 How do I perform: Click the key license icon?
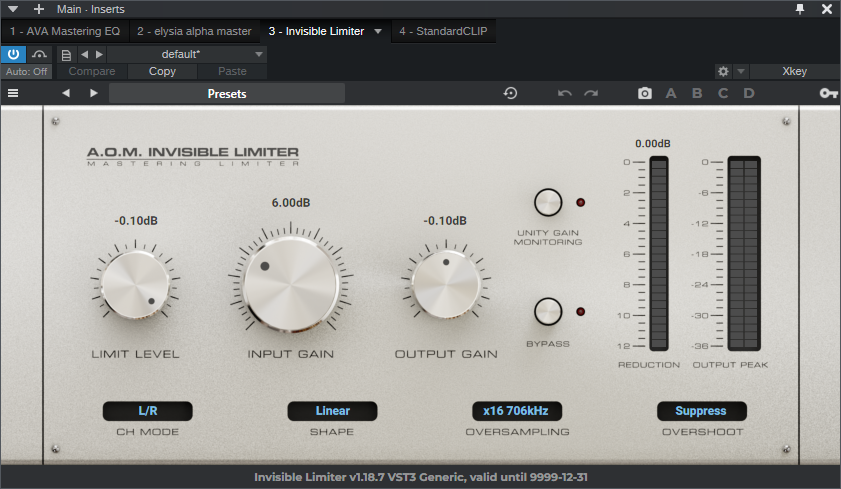[829, 93]
